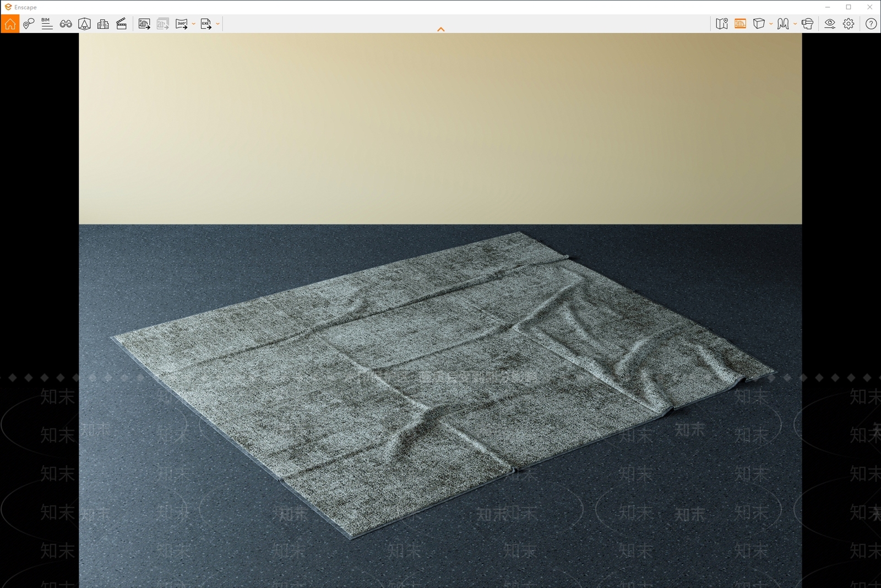Expand the view mode cube dropdown arrow
The width and height of the screenshot is (881, 588).
coord(771,24)
